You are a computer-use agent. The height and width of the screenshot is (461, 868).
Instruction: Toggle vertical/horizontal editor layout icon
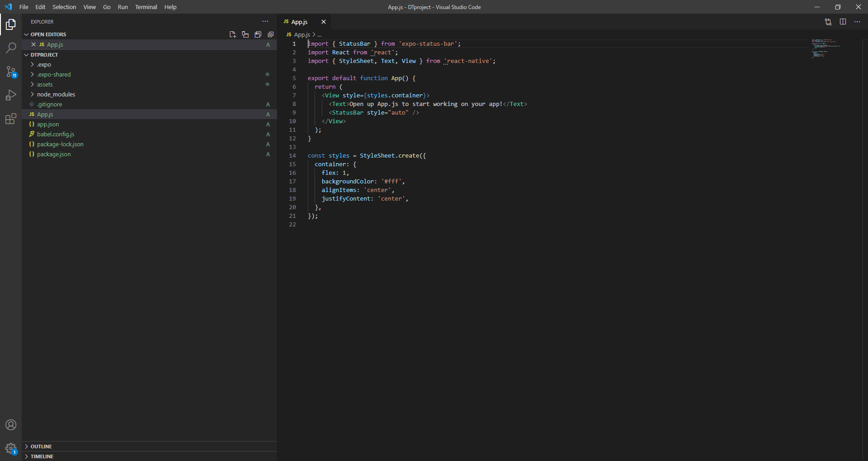245,34
